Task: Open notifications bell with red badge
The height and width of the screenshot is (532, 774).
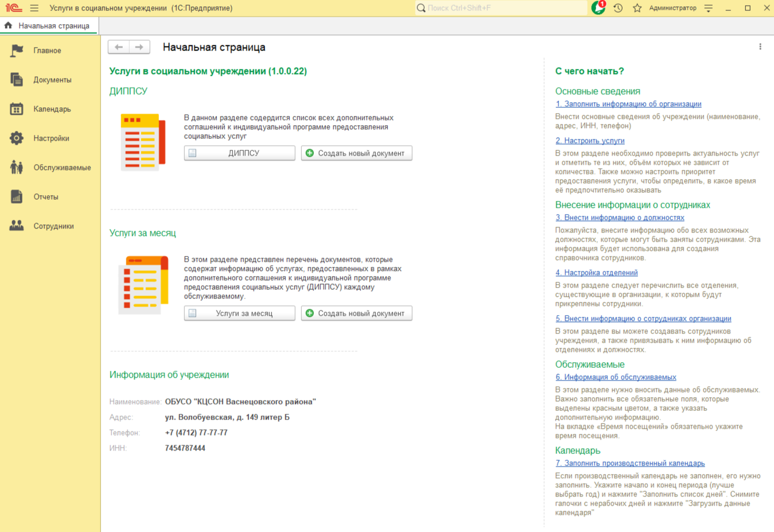Action: (598, 8)
